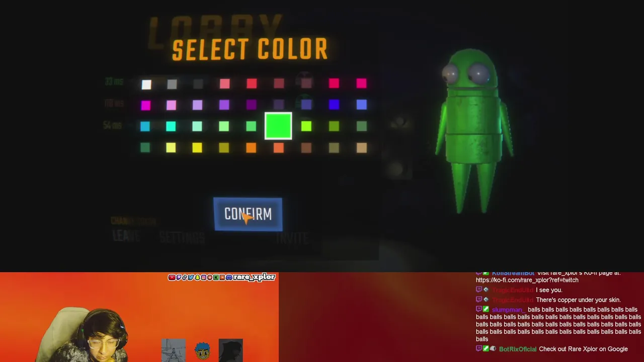Confirm the selected robot color
This screenshot has height=362, width=644.
click(248, 214)
